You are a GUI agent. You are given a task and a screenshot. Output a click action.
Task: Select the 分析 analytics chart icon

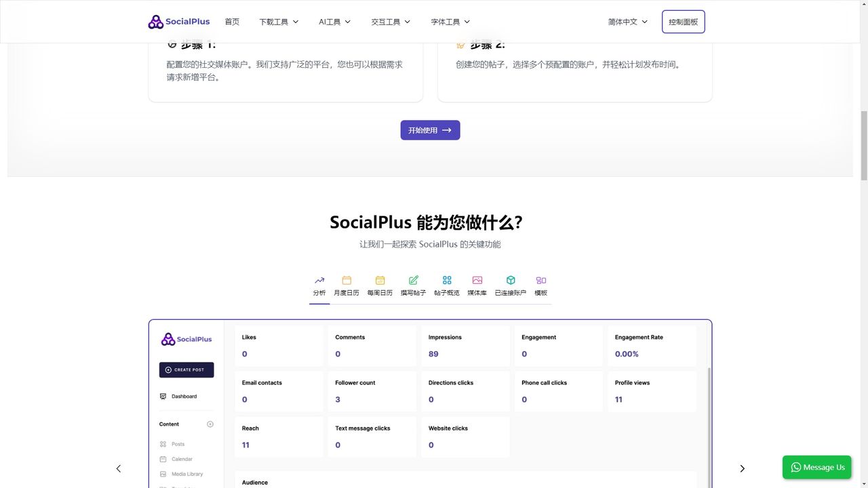(319, 280)
